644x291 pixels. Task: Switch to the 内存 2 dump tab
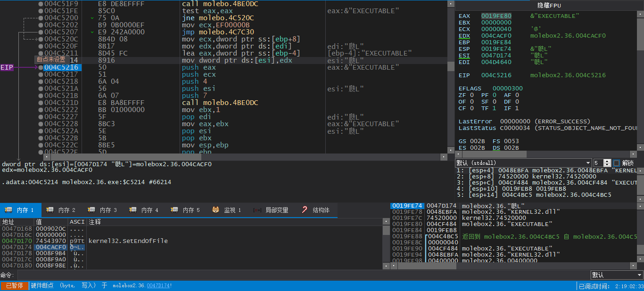pyautogui.click(x=61, y=210)
